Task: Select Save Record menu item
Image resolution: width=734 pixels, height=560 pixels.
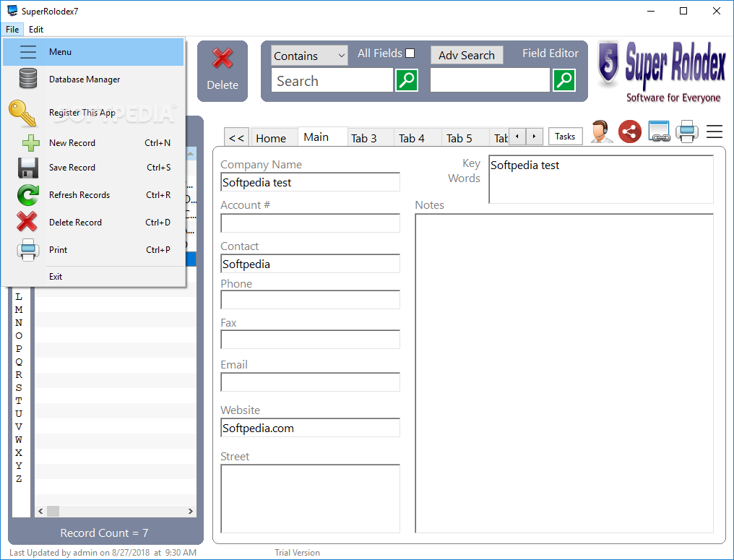Action: point(93,168)
